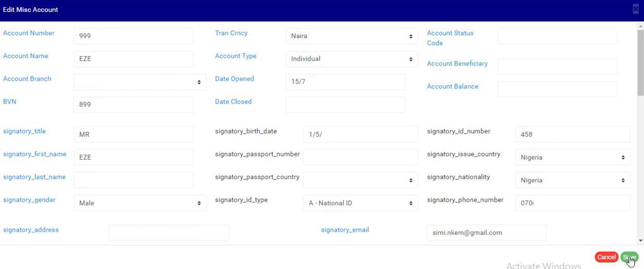Viewport: 644px width, 269px height.
Task: Click the signatory_email input field
Action: coord(486,233)
